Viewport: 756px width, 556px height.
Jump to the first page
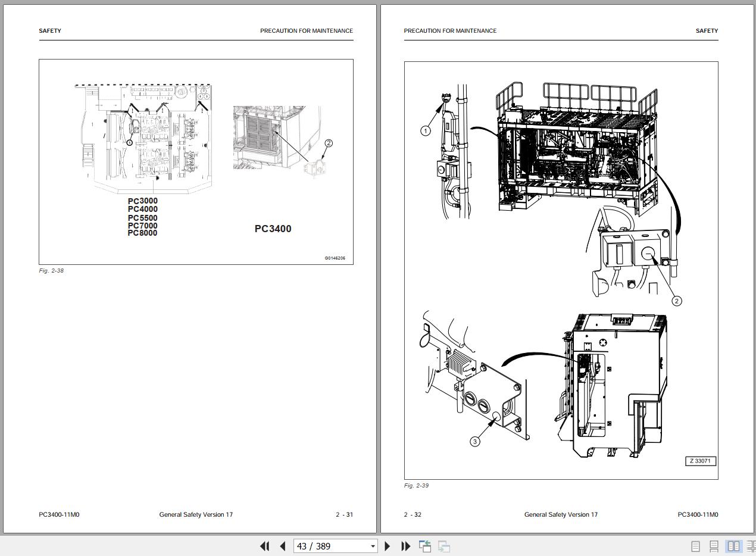pyautogui.click(x=265, y=546)
